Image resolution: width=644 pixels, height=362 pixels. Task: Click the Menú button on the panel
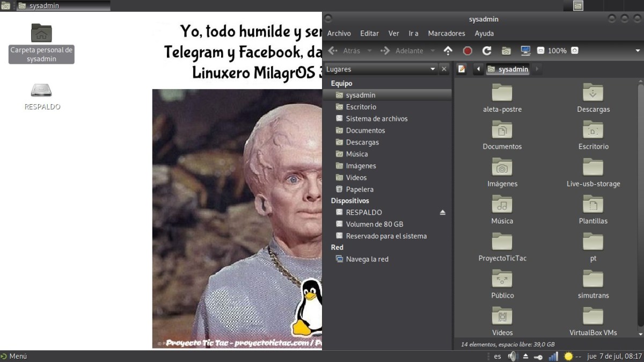point(14,356)
